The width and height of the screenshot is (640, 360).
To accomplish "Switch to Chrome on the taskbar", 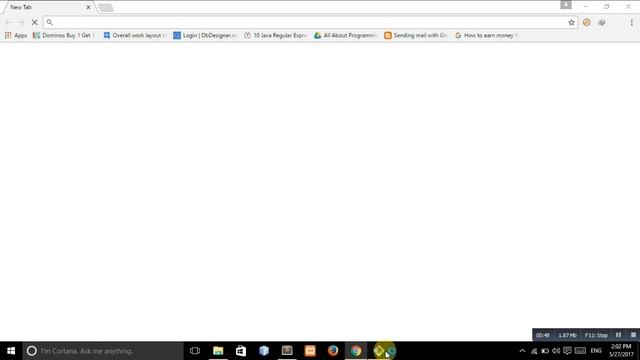I will [x=356, y=351].
